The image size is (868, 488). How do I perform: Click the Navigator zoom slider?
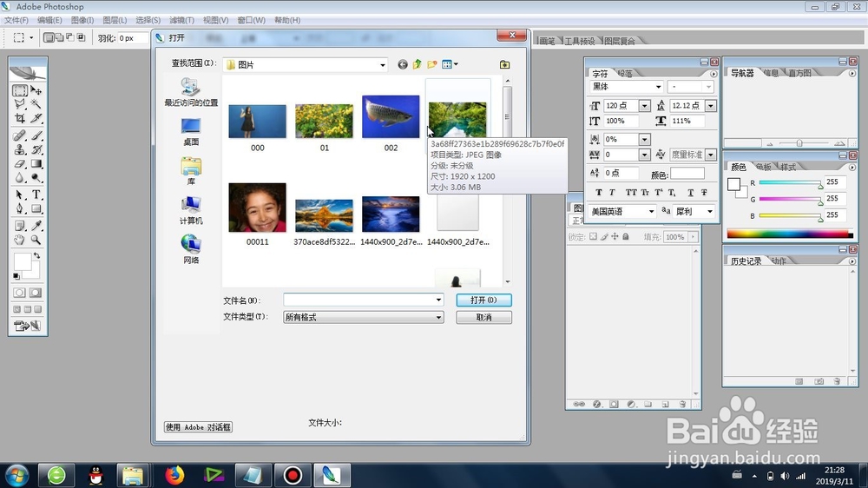[x=799, y=143]
